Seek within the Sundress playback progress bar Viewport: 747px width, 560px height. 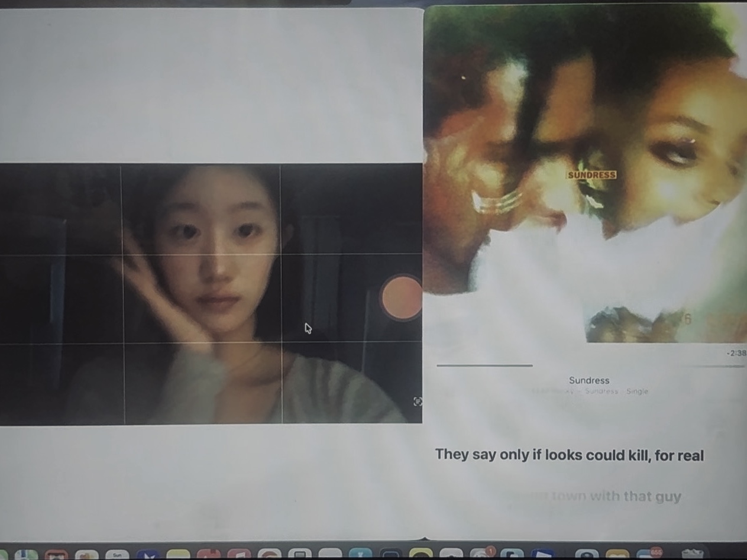590,365
